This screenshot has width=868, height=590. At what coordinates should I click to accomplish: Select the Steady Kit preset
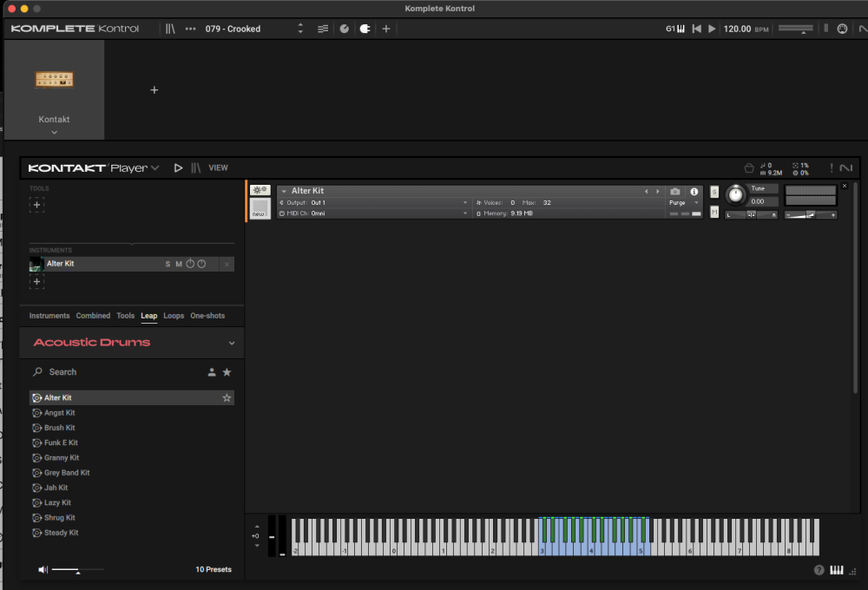[132, 533]
